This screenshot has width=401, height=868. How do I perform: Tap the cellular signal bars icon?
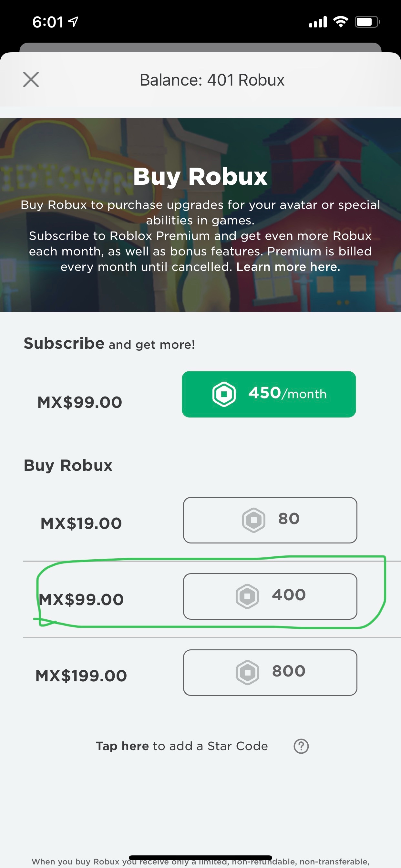[318, 22]
